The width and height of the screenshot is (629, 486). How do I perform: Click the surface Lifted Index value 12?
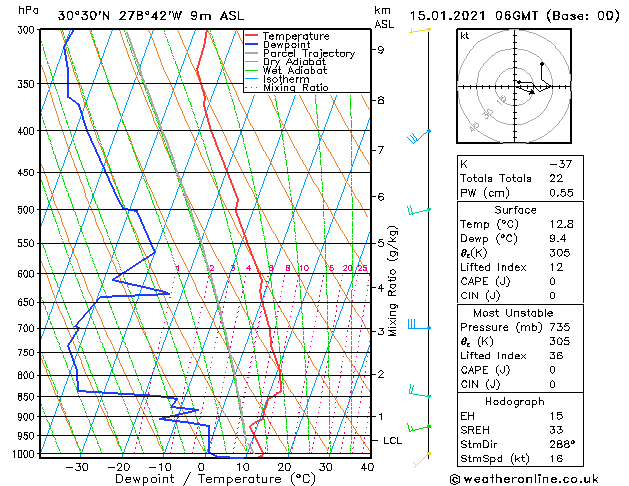556,267
